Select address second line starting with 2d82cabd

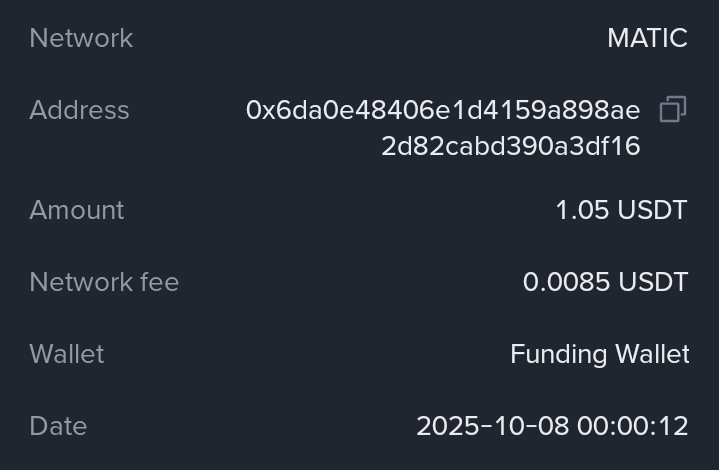click(x=510, y=146)
